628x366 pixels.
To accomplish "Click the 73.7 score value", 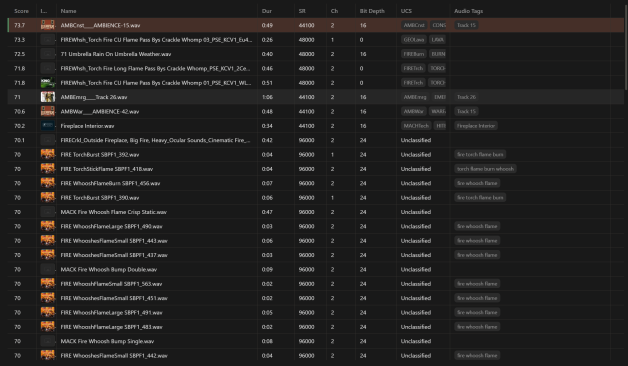I will (x=19, y=25).
